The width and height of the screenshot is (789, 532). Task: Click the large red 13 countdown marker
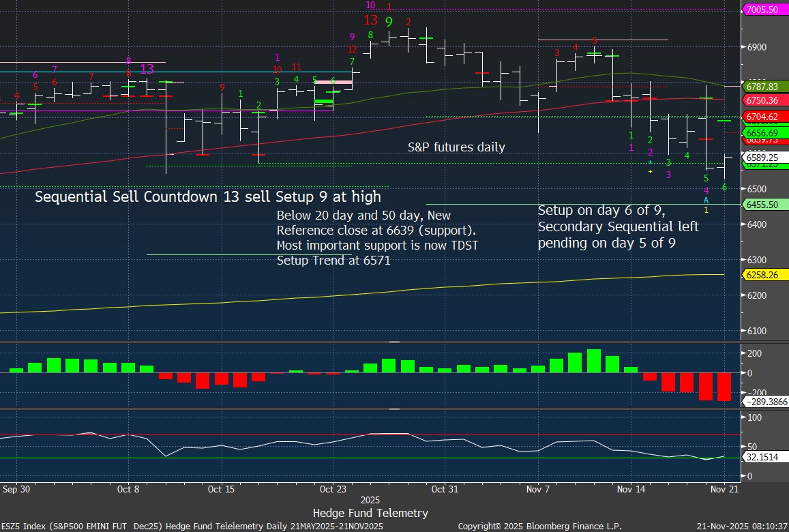pyautogui.click(x=370, y=20)
